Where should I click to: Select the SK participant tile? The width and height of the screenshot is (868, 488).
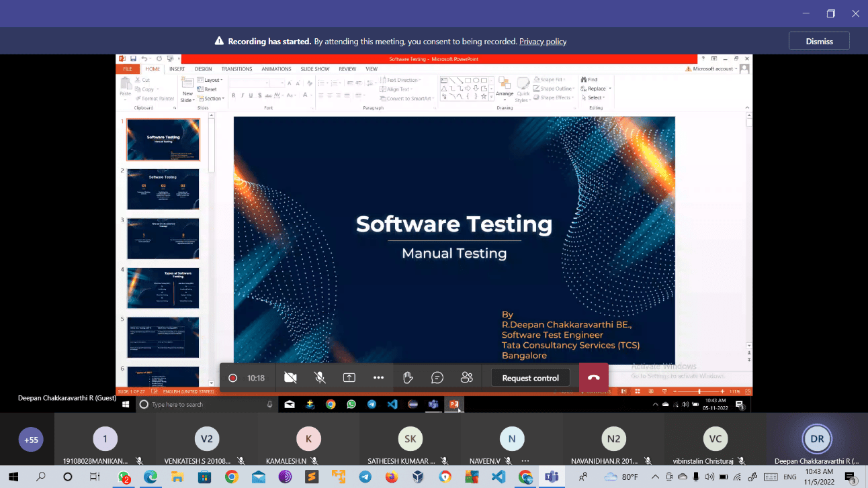pos(410,439)
